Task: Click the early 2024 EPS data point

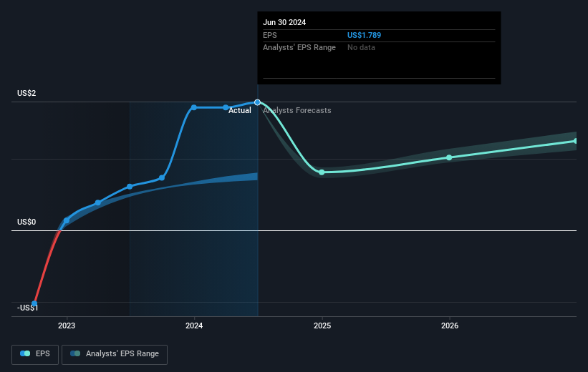Action: coord(194,107)
